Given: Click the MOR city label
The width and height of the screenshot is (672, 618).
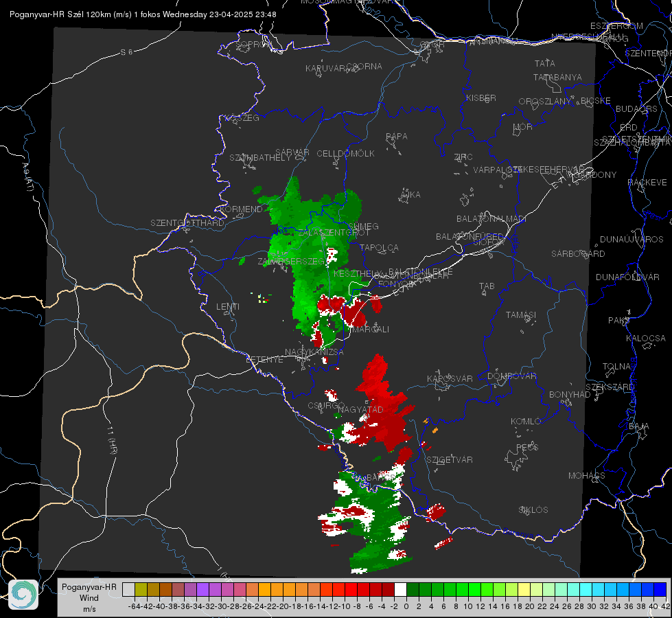Looking at the screenshot, I should click(x=523, y=126).
